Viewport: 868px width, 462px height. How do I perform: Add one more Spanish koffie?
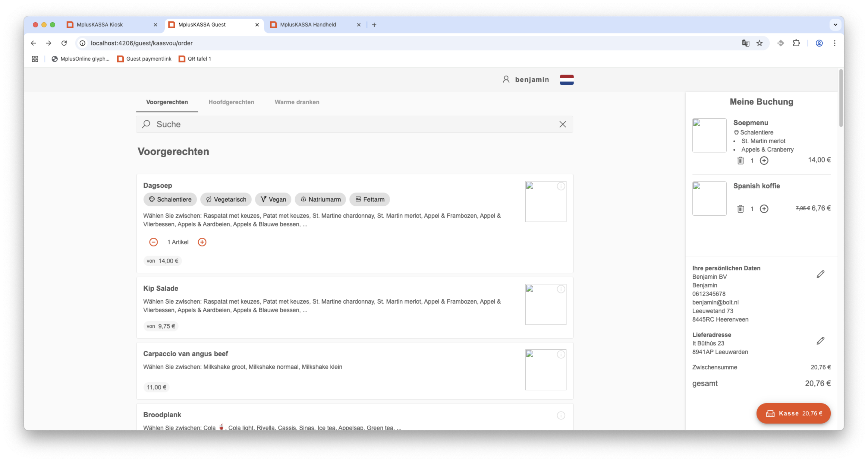764,209
